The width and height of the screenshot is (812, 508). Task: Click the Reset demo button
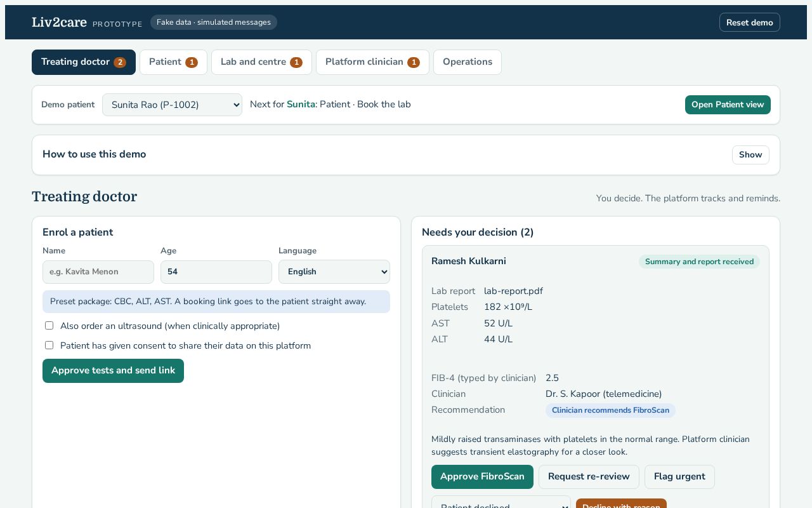749,22
